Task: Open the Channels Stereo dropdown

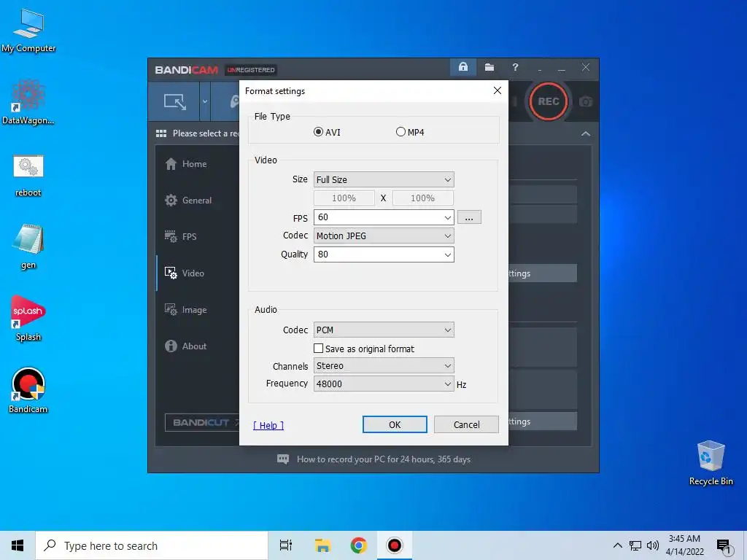Action: pyautogui.click(x=384, y=366)
